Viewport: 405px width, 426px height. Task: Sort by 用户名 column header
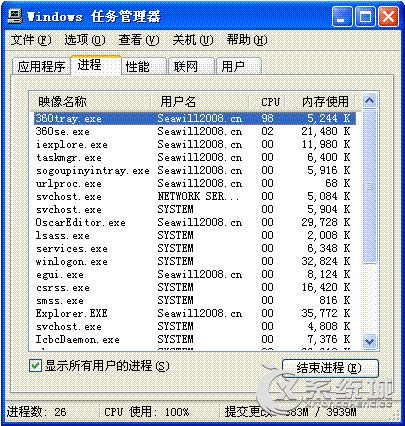coord(200,102)
